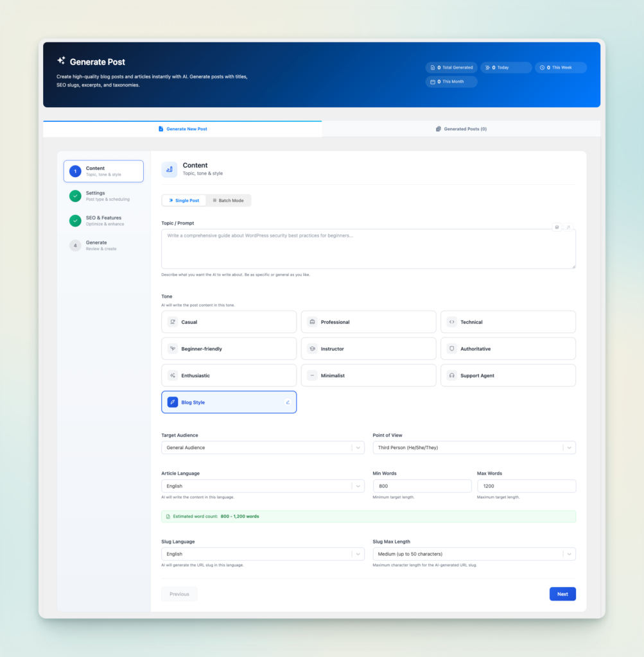Click the graduation cap icon for Instructor tone
644x657 pixels.
(x=312, y=349)
